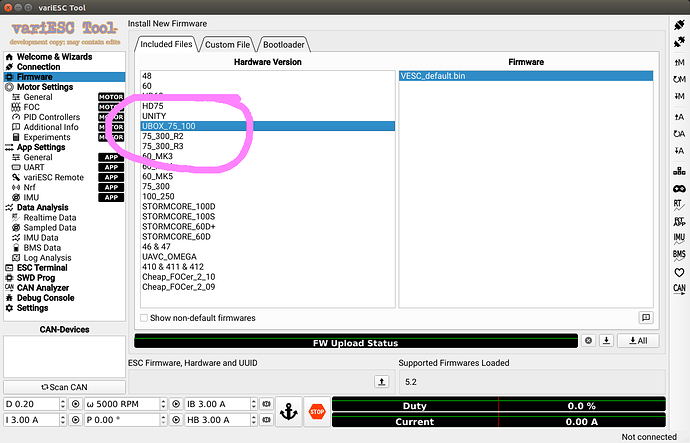Open SWD Prog page

(x=36, y=278)
